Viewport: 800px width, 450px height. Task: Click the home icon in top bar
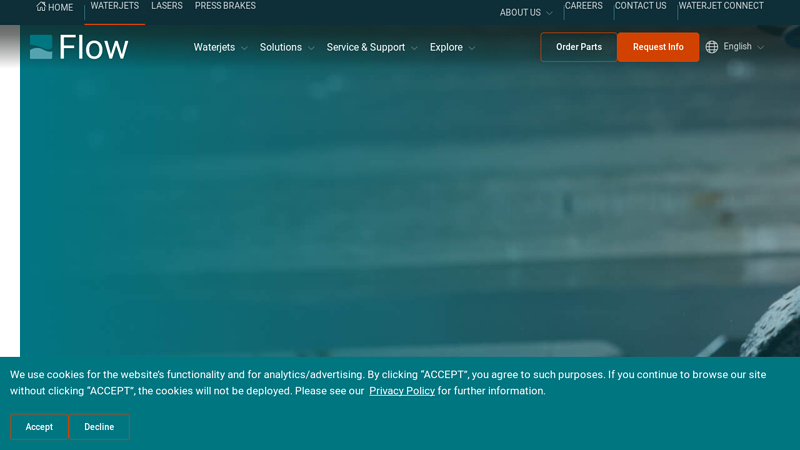click(x=41, y=7)
